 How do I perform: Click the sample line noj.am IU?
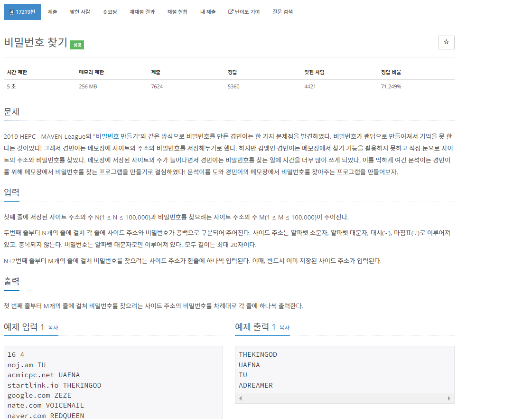click(x=27, y=365)
